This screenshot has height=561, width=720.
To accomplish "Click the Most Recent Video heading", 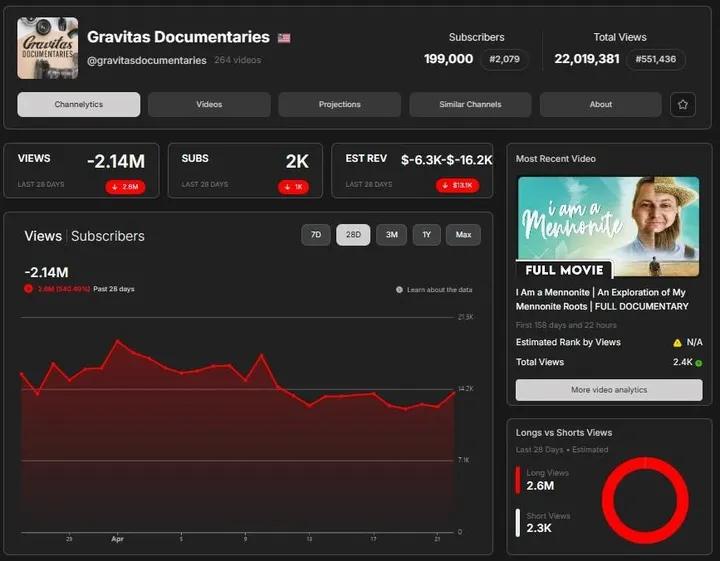I will [x=556, y=159].
